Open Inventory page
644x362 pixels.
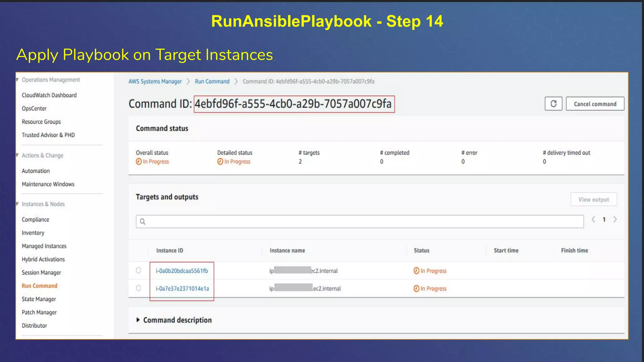(33, 233)
